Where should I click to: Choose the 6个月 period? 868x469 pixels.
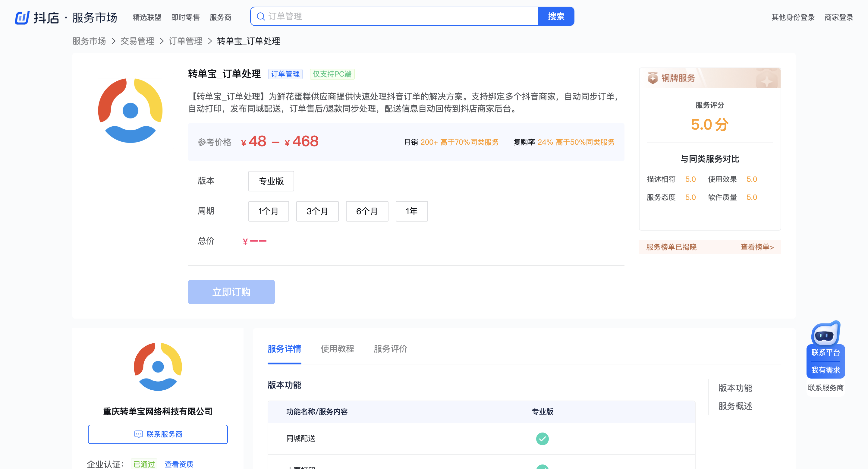367,211
